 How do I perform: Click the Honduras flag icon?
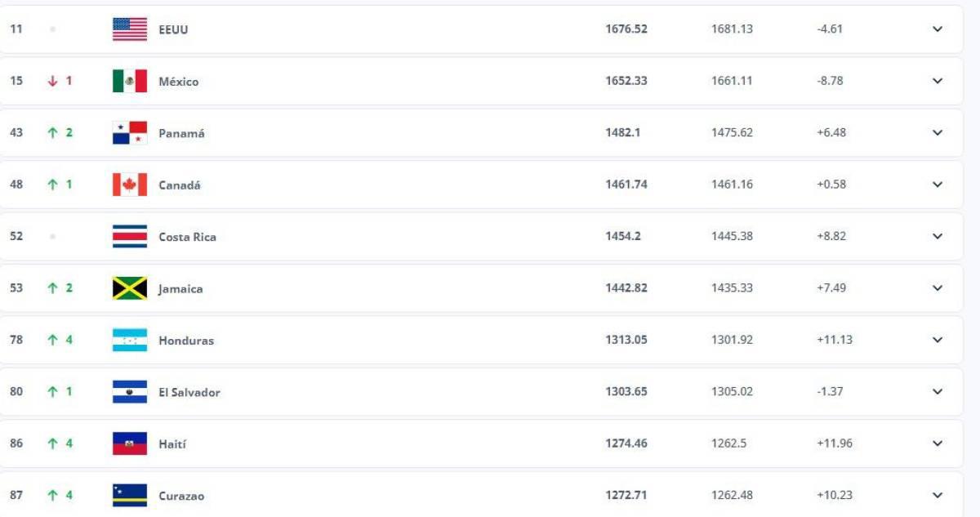[126, 340]
